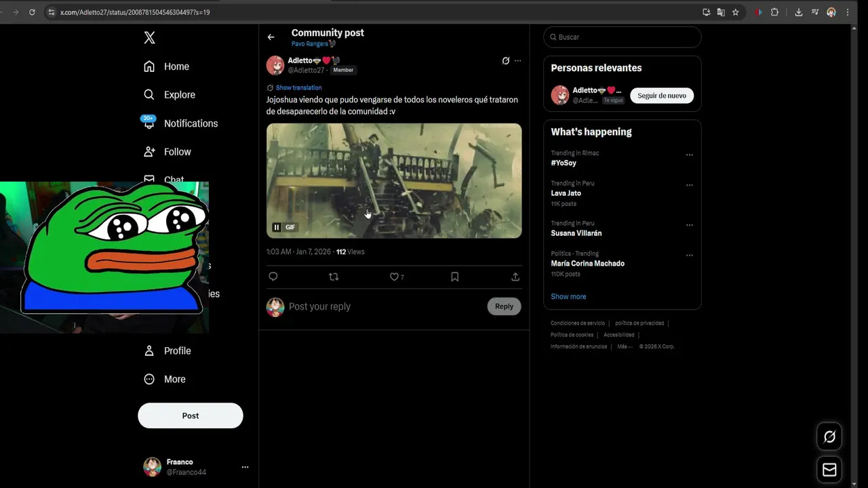Go back with the arrow icon
Image resolution: width=868 pixels, height=488 pixels.
271,37
